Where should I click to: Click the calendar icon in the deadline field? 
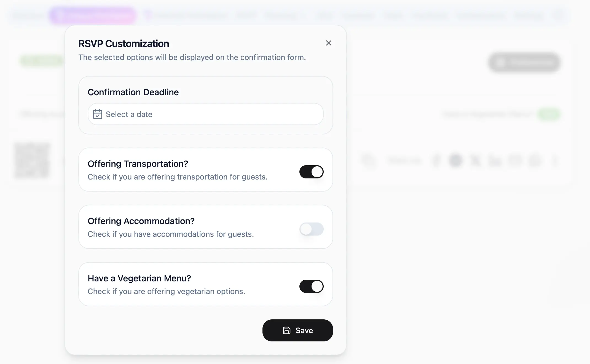point(97,114)
